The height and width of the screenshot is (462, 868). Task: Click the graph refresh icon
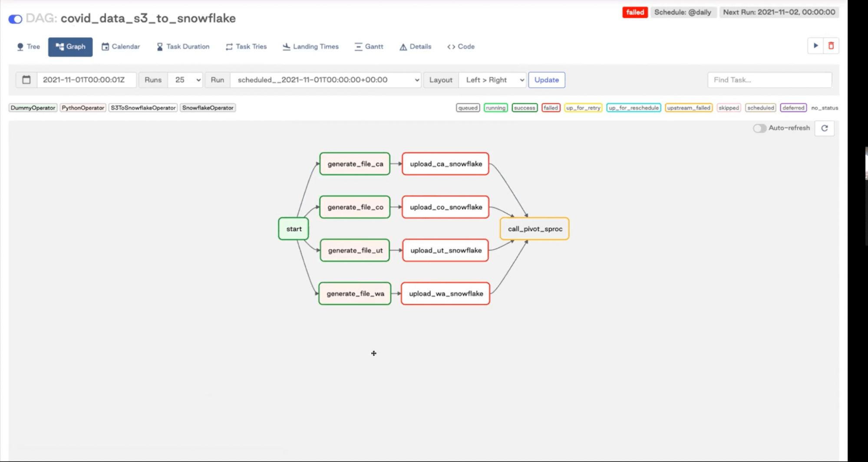tap(824, 128)
